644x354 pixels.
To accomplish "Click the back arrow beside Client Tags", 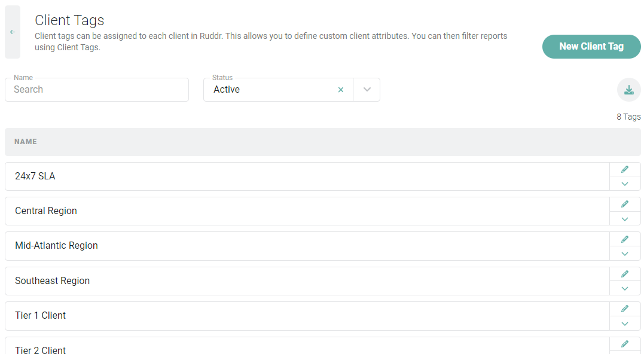I will pos(13,32).
